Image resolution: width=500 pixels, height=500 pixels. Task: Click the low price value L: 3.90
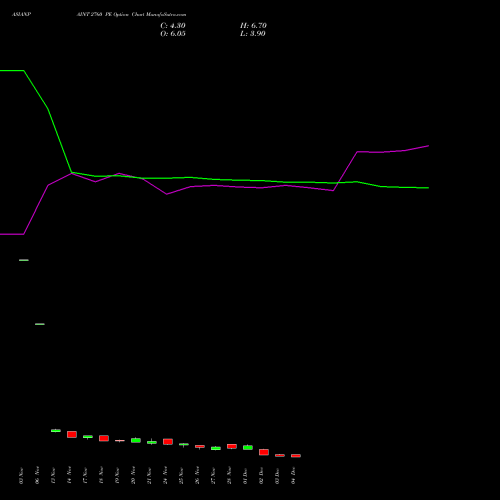tap(253, 34)
